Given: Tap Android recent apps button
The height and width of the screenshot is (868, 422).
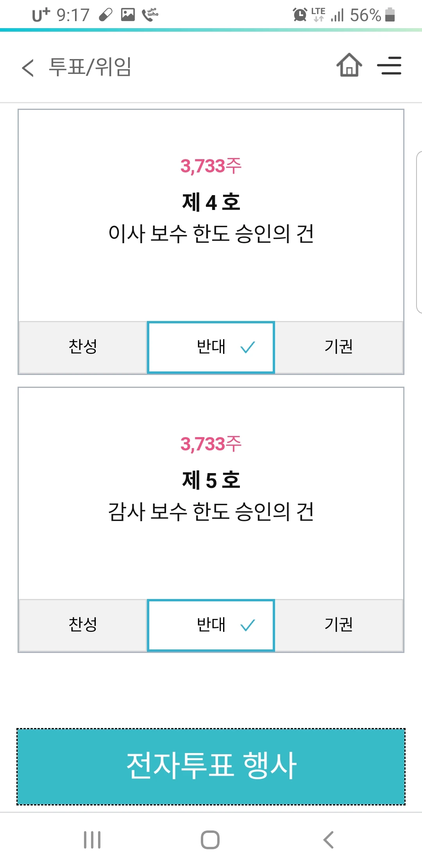Looking at the screenshot, I should pos(93,839).
